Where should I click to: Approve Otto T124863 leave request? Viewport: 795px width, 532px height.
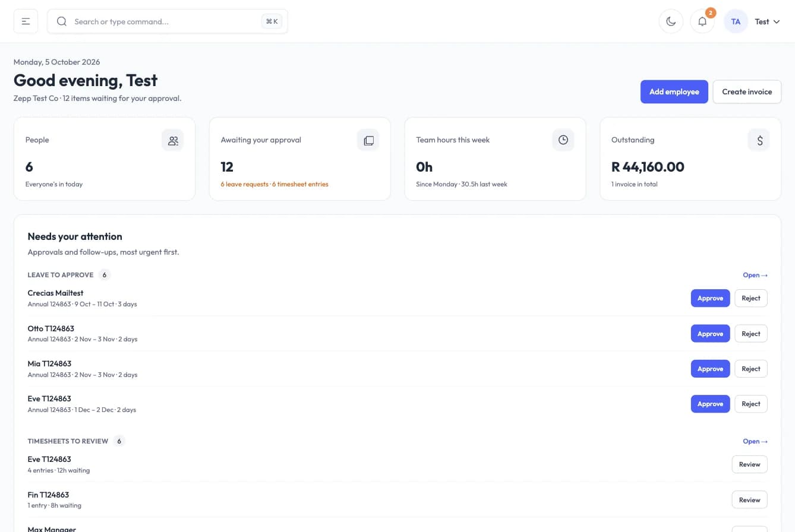710,334
